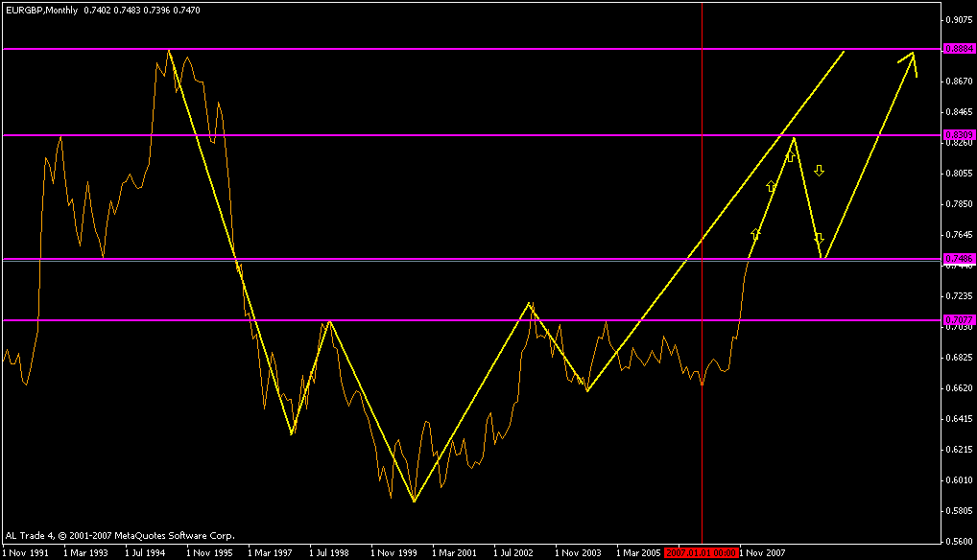
Task: Select the 1 Mar 2001 date axis label
Action: point(455,552)
